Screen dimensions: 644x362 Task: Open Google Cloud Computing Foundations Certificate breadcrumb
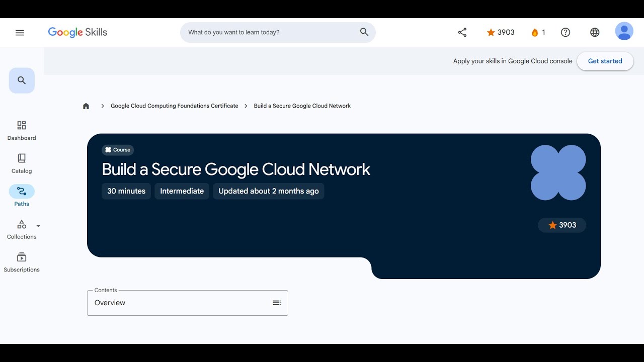175,106
